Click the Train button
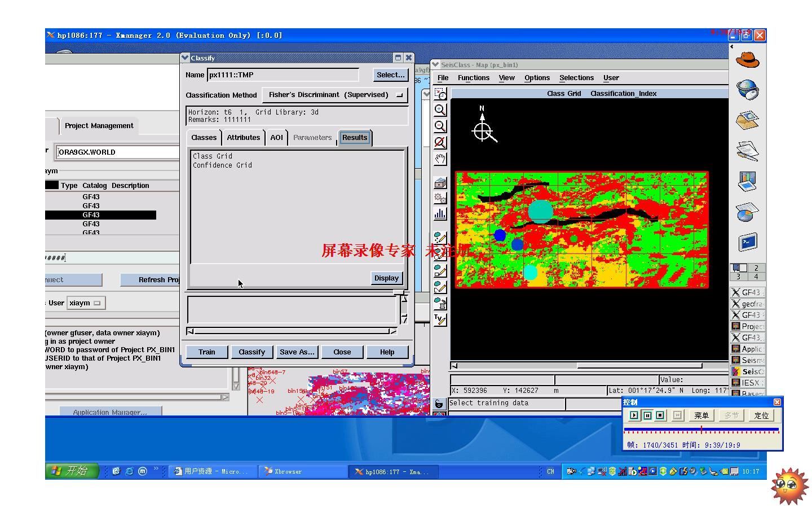Image resolution: width=812 pixels, height=508 pixels. 207,352
